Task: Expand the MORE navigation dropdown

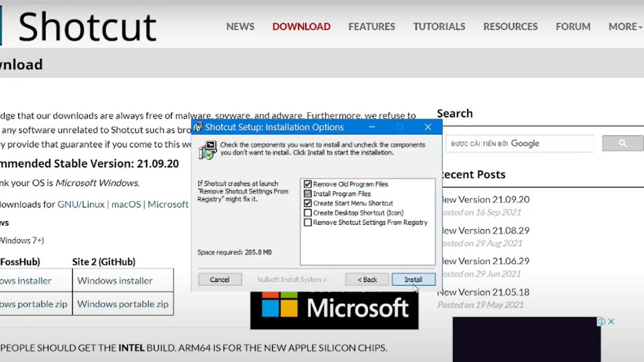Action: pyautogui.click(x=626, y=26)
